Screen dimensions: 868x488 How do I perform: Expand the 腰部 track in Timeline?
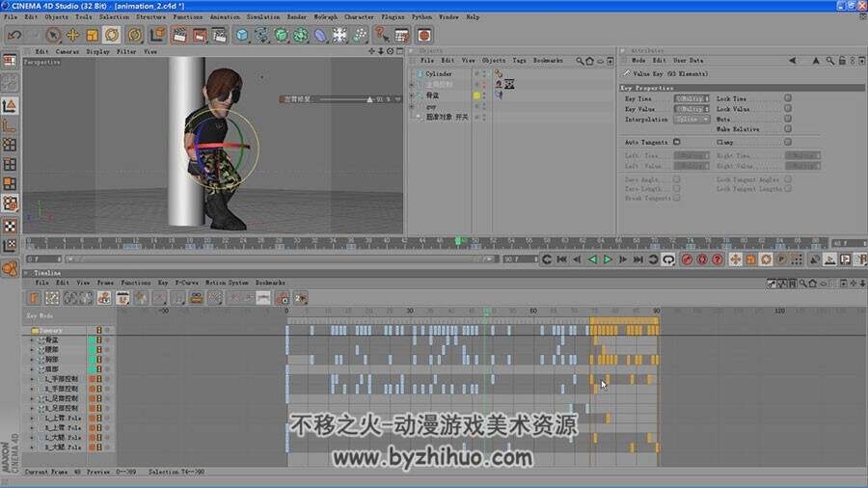tap(32, 350)
